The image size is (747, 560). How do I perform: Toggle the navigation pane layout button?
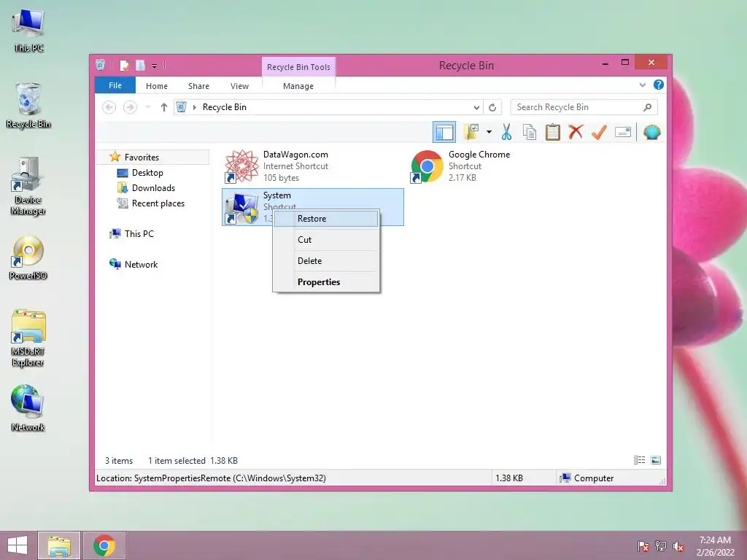click(444, 132)
